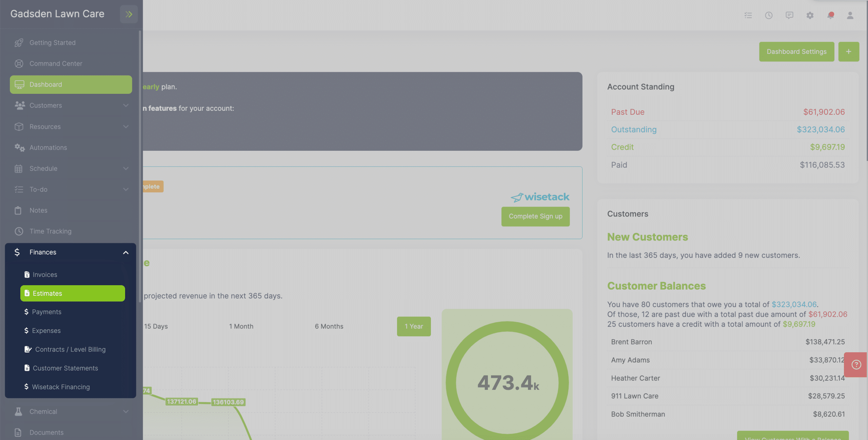The image size is (868, 440).
Task: Select the Dashboard menu item
Action: [71, 85]
